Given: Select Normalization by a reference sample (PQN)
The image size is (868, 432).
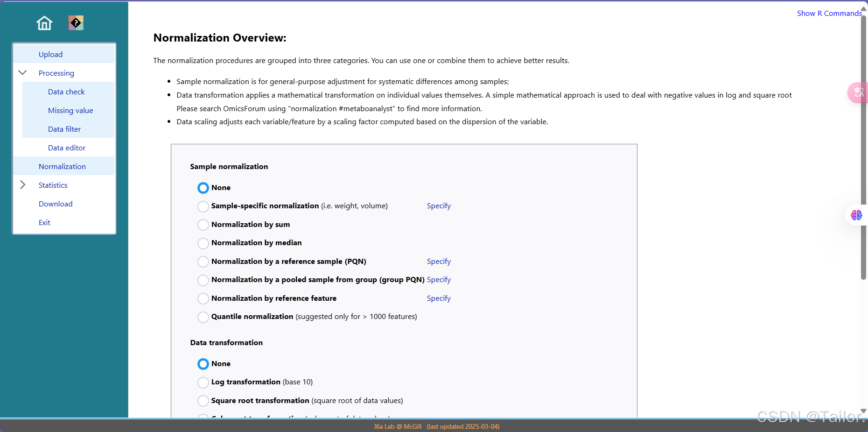Looking at the screenshot, I should 203,262.
